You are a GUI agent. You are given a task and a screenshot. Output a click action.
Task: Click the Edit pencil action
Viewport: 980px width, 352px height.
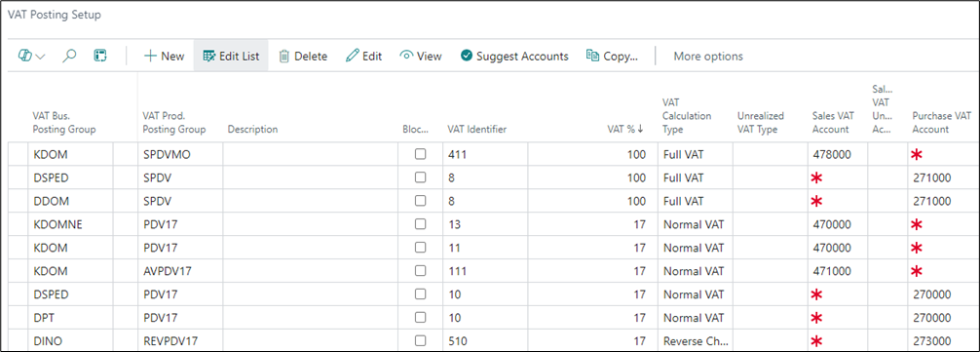[363, 57]
